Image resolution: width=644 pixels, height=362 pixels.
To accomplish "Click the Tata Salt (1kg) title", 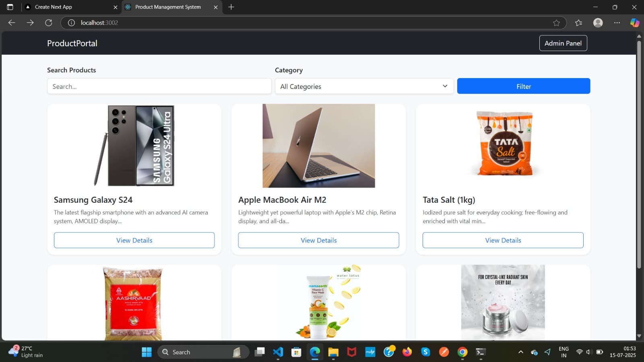I will point(449,200).
